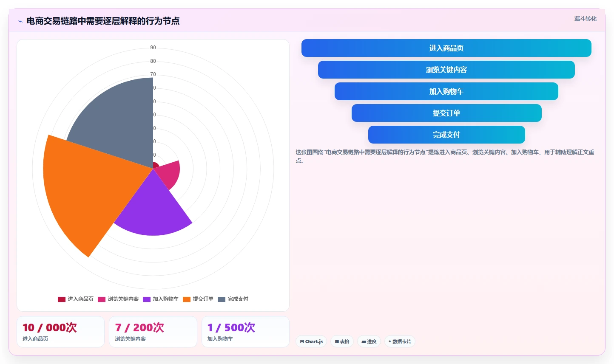Click the 提交订单 legend label text
Screen dimensions: 614x364
coord(203,299)
